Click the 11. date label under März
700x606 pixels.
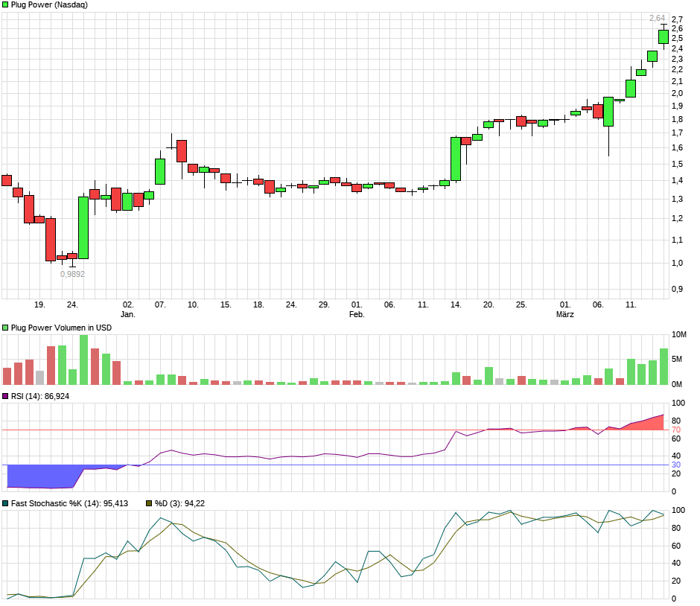[x=631, y=304]
